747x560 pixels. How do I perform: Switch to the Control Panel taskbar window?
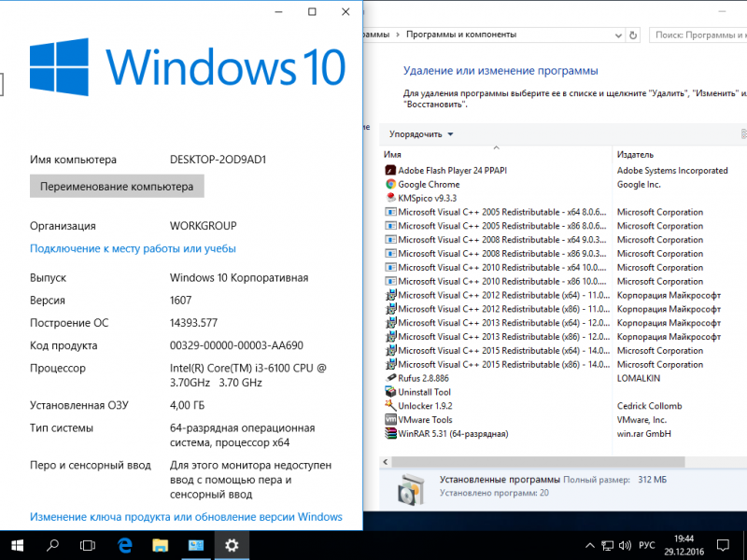pyautogui.click(x=196, y=545)
